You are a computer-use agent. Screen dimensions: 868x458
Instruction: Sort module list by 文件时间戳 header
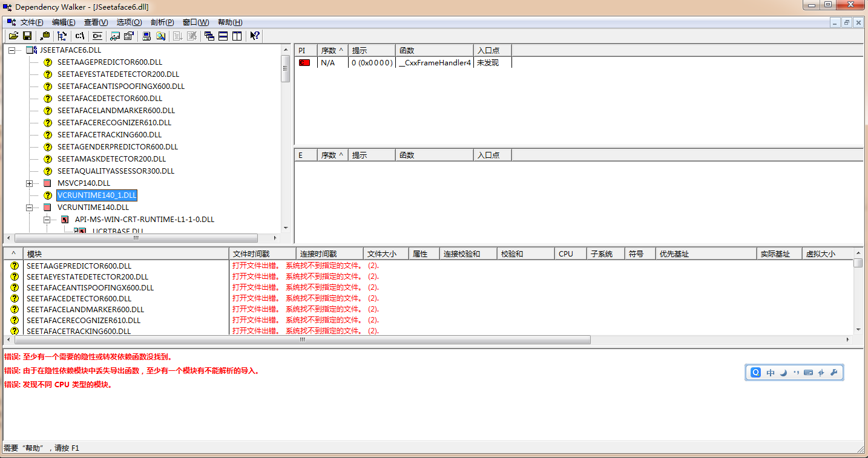[263, 254]
